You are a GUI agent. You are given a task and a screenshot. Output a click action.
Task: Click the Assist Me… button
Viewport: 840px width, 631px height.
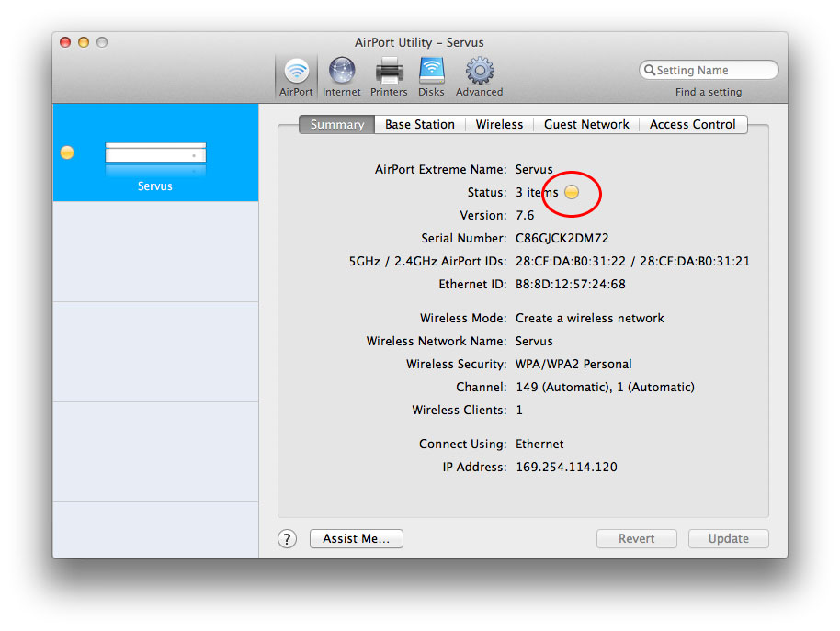point(357,539)
